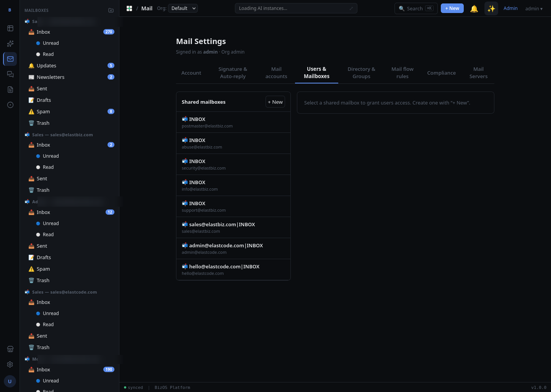Click the B logo at top left
This screenshot has height=392, width=551.
click(x=10, y=10)
